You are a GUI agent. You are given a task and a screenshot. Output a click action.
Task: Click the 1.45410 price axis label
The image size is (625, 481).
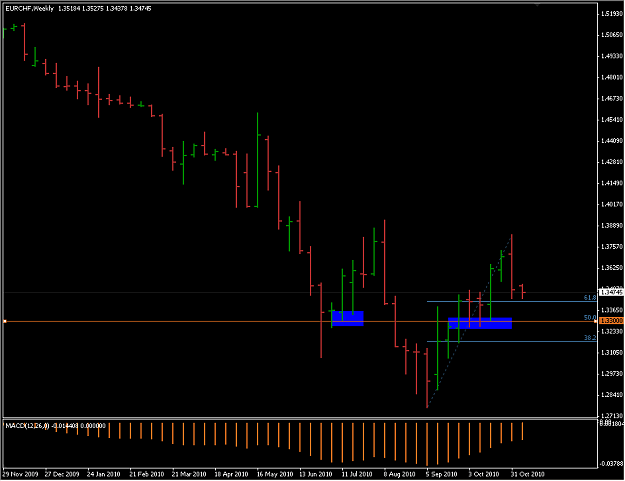pos(611,120)
